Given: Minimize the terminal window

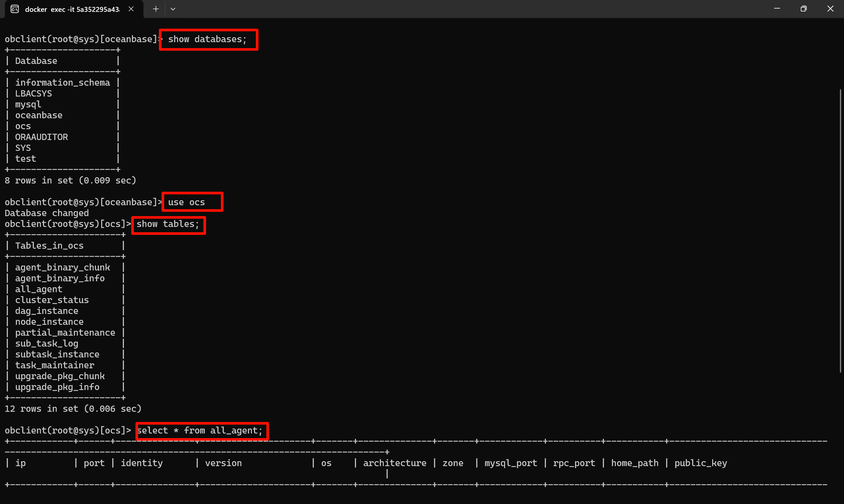Looking at the screenshot, I should pyautogui.click(x=777, y=9).
